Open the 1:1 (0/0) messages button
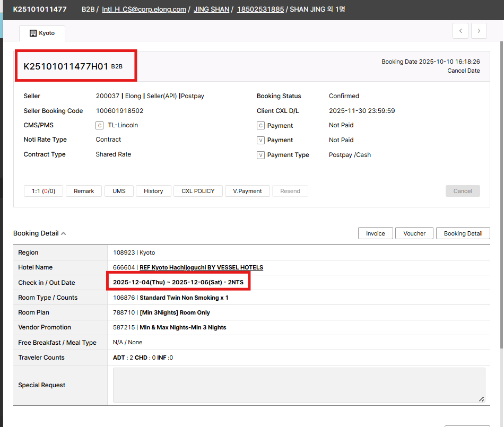This screenshot has height=427, width=504. pos(44,191)
